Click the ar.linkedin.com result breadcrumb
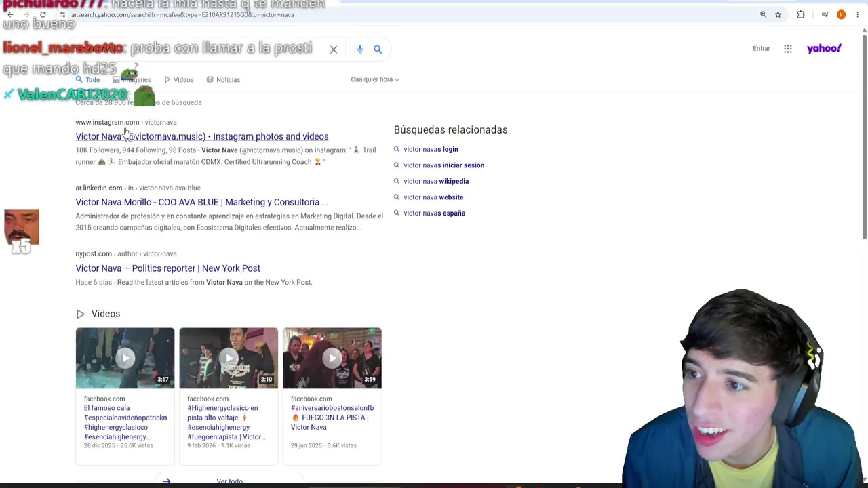 coord(138,188)
